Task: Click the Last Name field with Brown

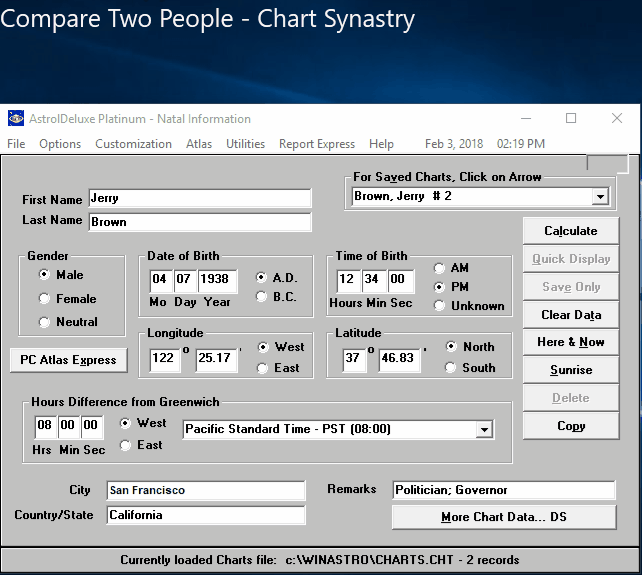Action: tap(200, 222)
